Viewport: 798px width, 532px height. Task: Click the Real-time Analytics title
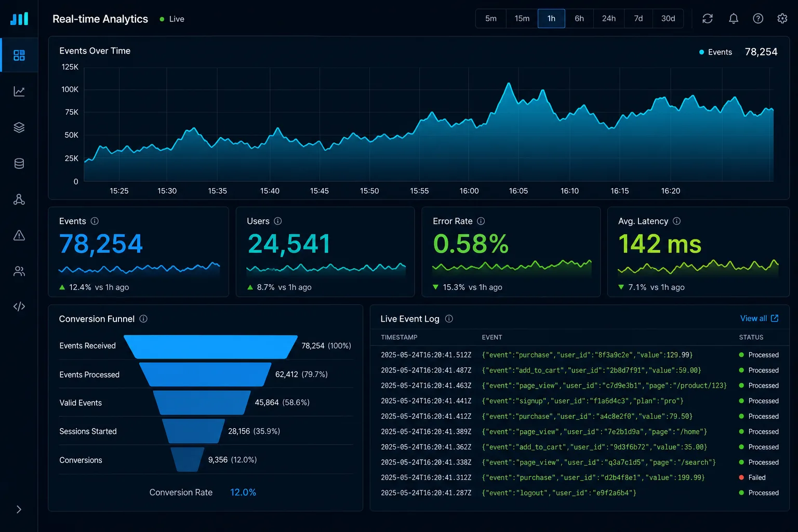(100, 19)
